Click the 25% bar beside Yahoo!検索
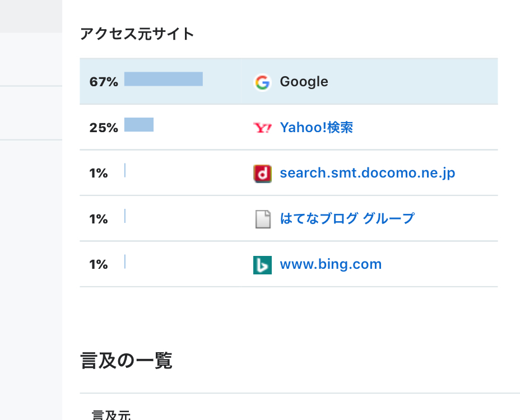Viewport: 520px width, 420px height. pyautogui.click(x=138, y=125)
